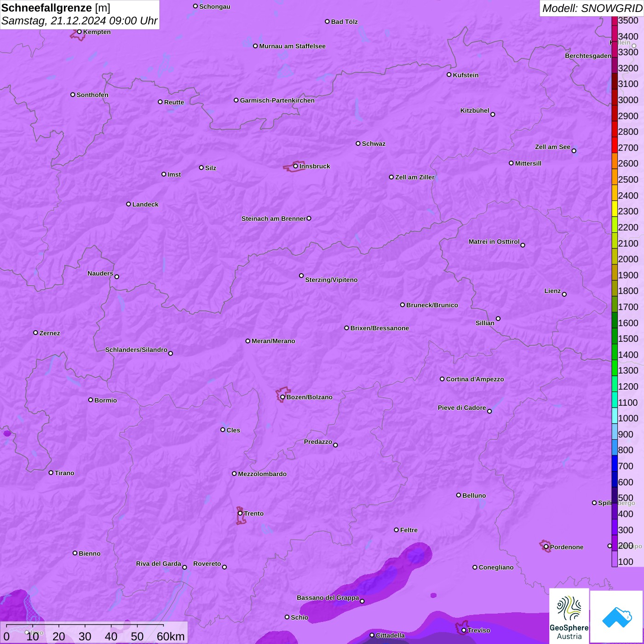Click the Reutte label
Image resolution: width=644 pixels, height=644 pixels.
174,102
